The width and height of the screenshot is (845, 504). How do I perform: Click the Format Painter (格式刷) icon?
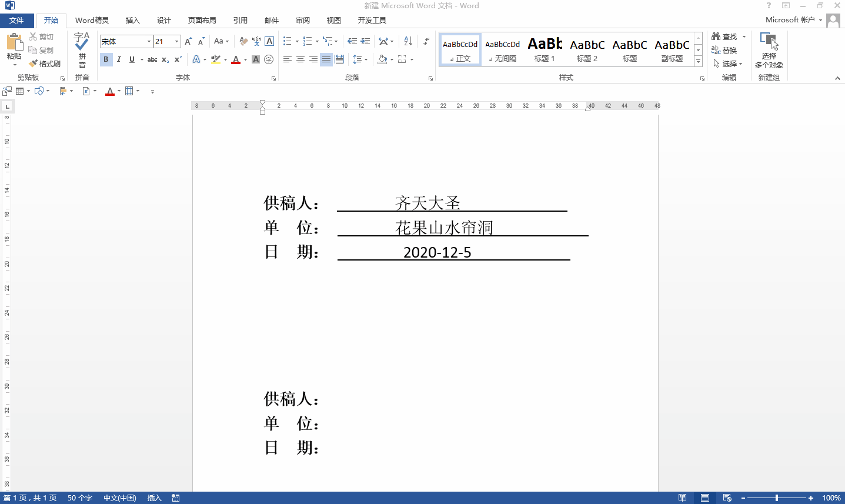click(34, 64)
